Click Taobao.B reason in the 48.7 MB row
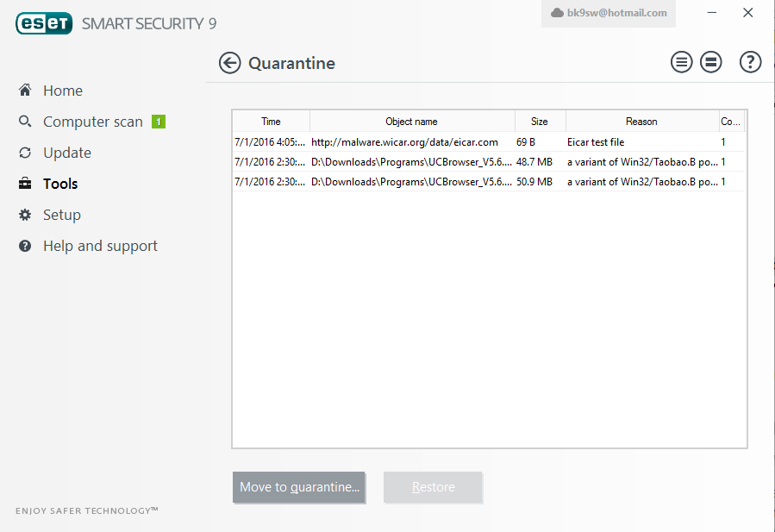The height and width of the screenshot is (532, 775). click(x=642, y=162)
